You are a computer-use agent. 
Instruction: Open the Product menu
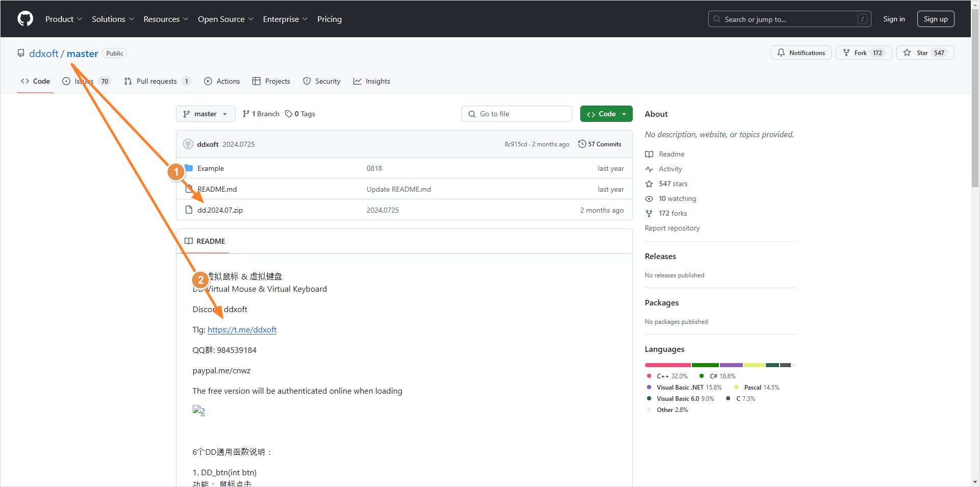pos(64,19)
